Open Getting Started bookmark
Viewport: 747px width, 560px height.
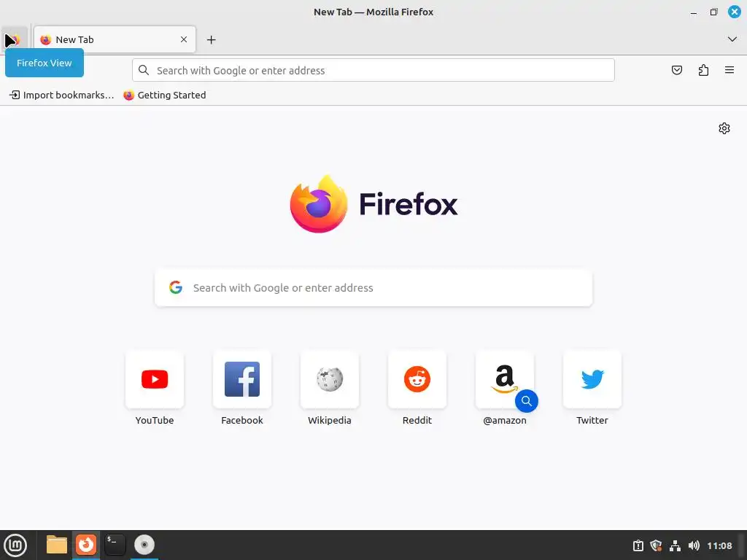(x=165, y=96)
